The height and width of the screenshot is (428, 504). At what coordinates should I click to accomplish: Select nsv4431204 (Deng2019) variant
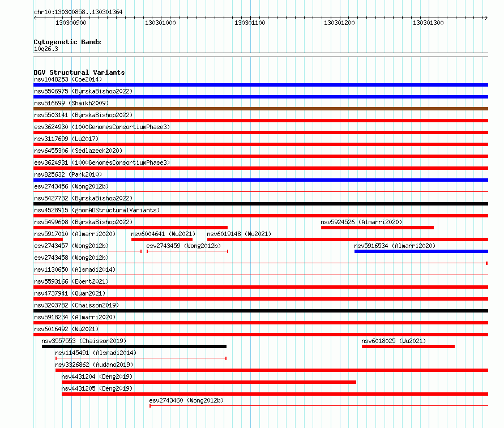click(97, 376)
